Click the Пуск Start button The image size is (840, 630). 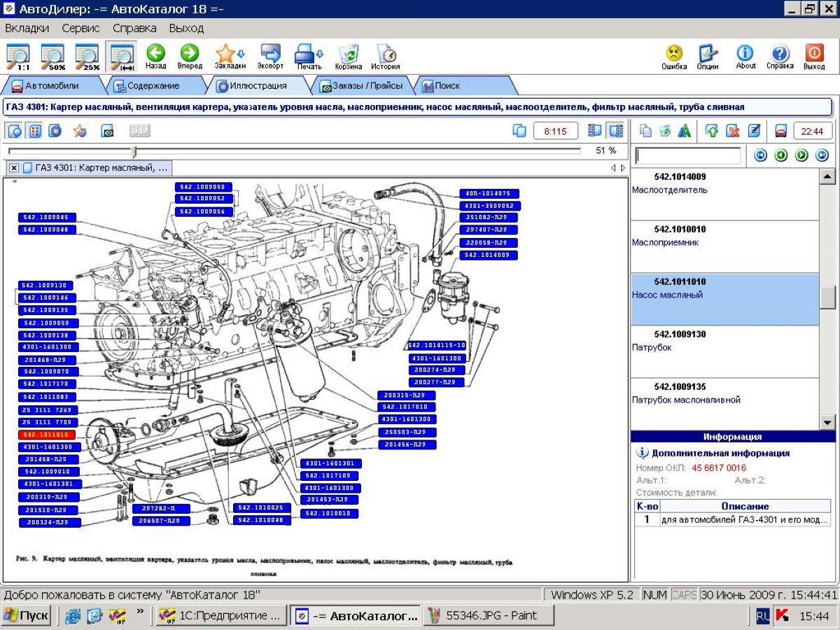[x=27, y=616]
